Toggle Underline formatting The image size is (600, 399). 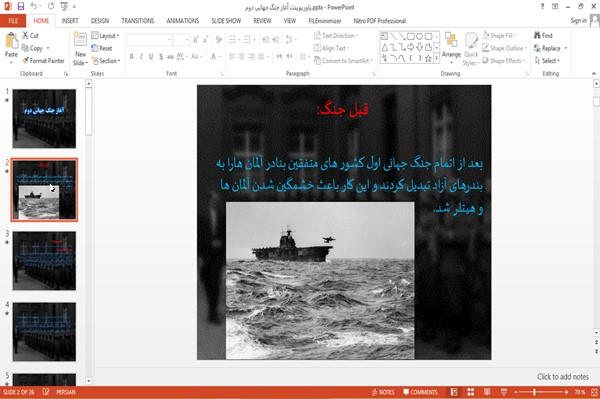tap(151, 57)
